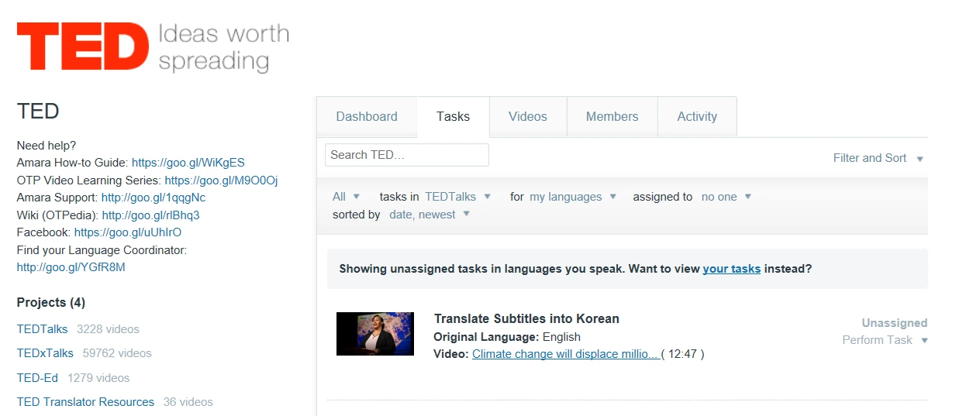Screen dimensions: 980x416
Task: Open the date, newest sort dropdown
Action: click(430, 215)
